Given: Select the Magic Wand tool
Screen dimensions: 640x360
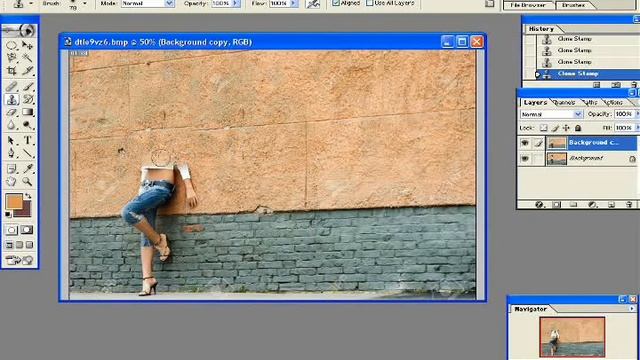Looking at the screenshot, I should tap(27, 57).
